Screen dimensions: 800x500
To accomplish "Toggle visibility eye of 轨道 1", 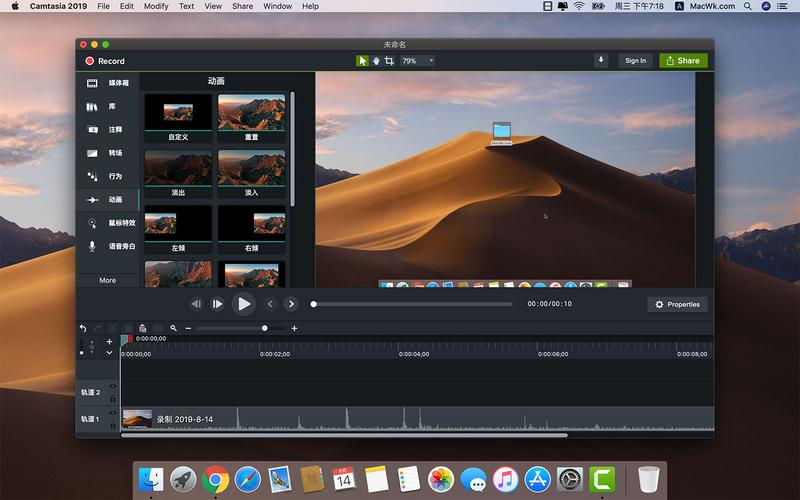I will (113, 413).
